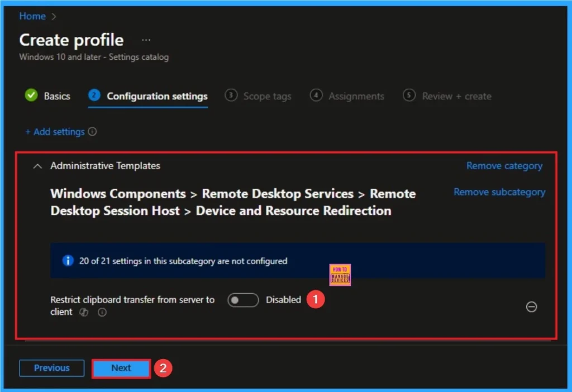Click the blue info icon in the banner
This screenshot has height=392, width=572.
68,260
